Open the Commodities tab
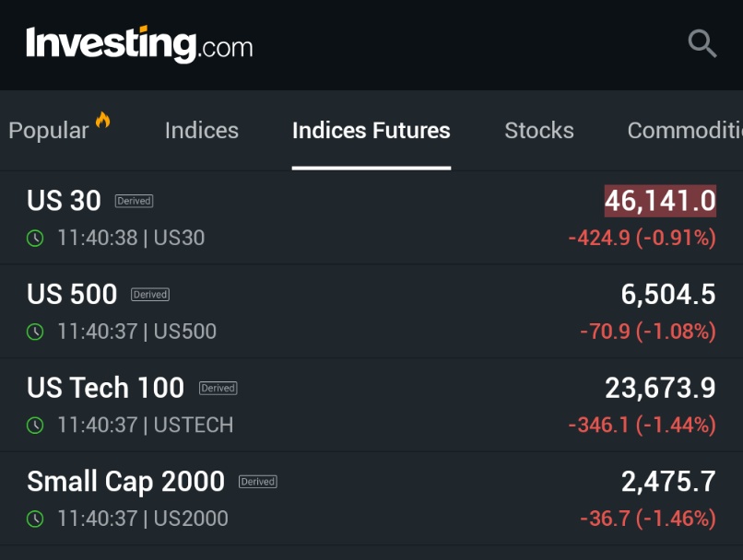Image resolution: width=743 pixels, height=560 pixels. (684, 131)
